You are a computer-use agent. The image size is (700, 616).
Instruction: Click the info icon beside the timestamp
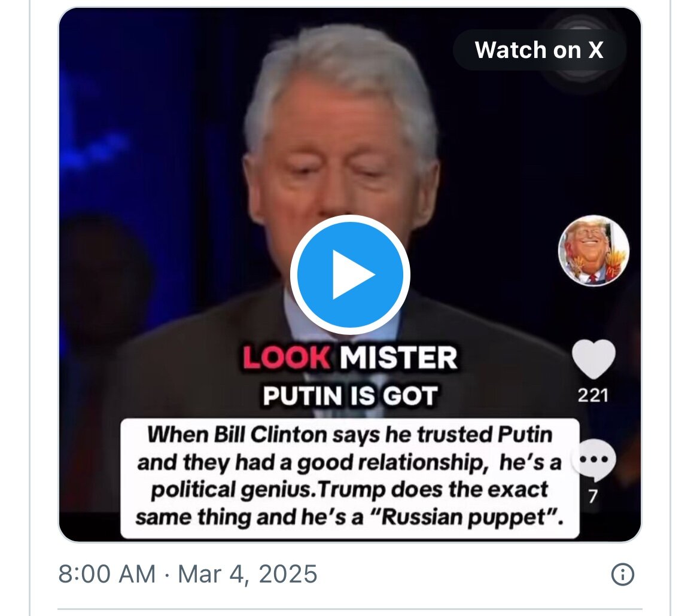[622, 575]
